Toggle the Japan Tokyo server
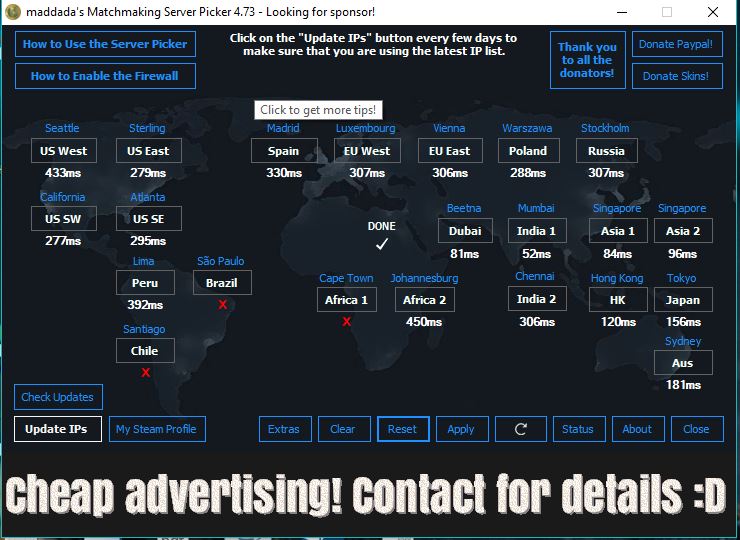Viewport: 740px width, 540px height. click(683, 300)
